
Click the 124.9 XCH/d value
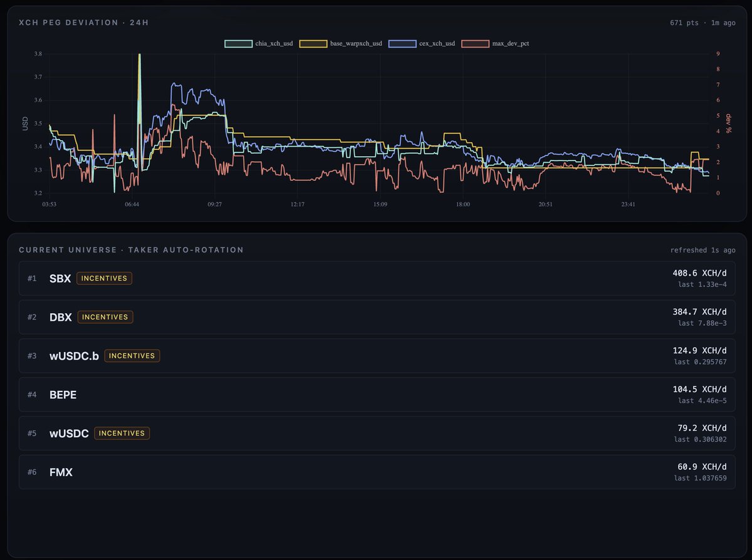(x=699, y=351)
